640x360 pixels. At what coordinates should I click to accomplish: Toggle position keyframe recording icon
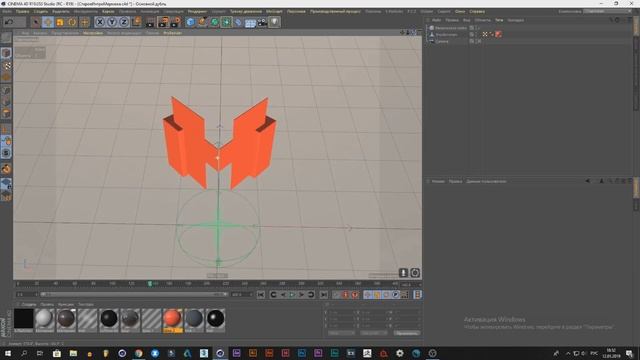tap(367, 295)
